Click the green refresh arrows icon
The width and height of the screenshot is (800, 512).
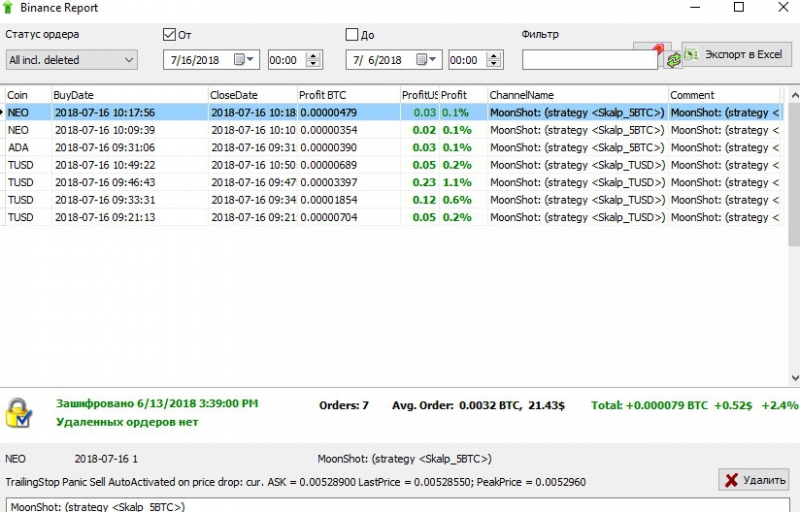pyautogui.click(x=673, y=60)
